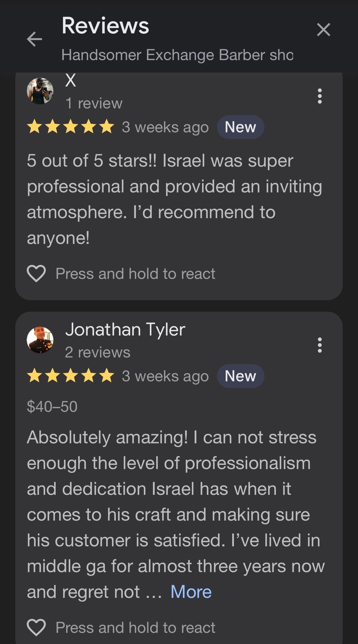Screen dimensions: 358x644
Task: Open reviewer X's profile by name
Action: tap(71, 80)
